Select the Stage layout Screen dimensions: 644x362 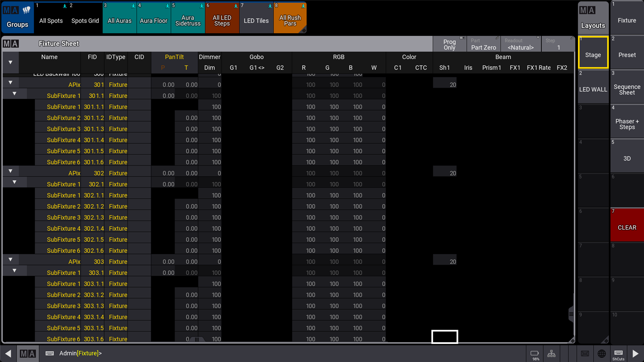pyautogui.click(x=593, y=52)
